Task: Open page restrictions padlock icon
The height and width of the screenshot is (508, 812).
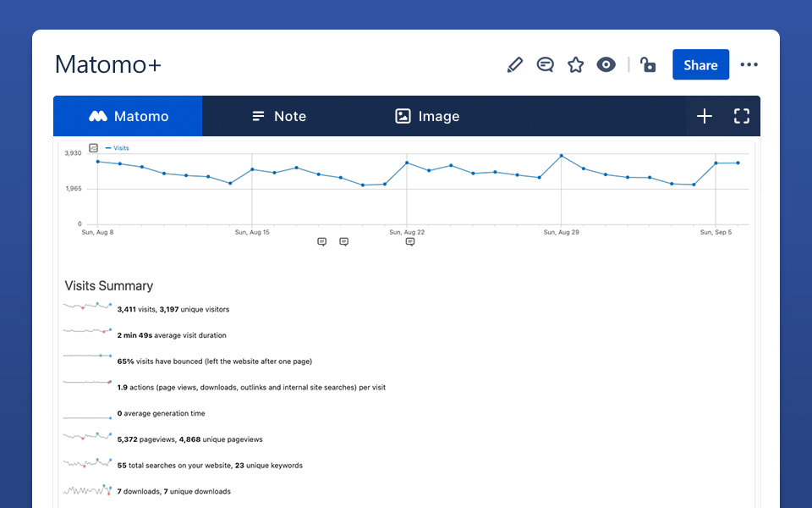Action: point(648,65)
